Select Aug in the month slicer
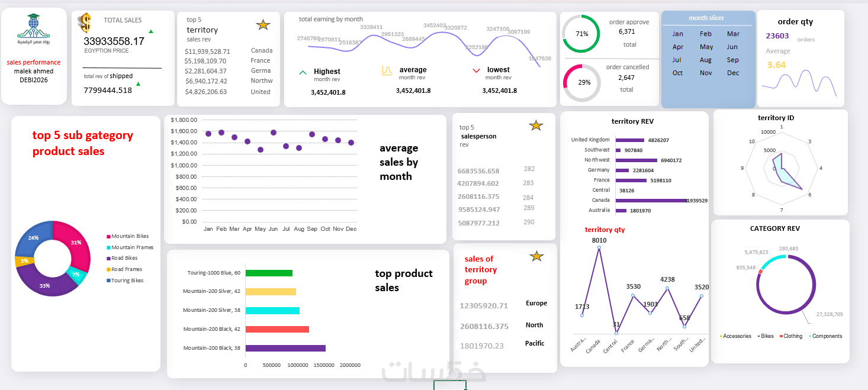The image size is (868, 390). pos(706,60)
